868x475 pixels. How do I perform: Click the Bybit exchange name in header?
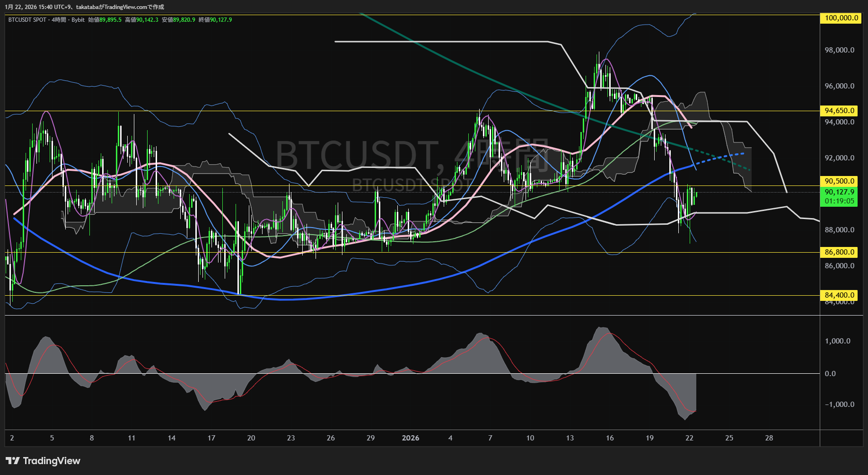pos(78,20)
